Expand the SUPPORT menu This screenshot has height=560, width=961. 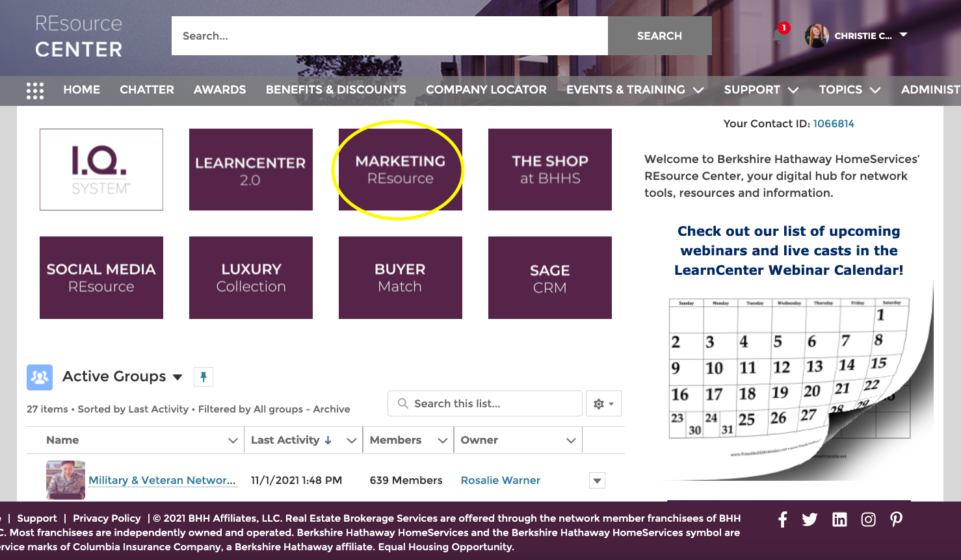(761, 90)
